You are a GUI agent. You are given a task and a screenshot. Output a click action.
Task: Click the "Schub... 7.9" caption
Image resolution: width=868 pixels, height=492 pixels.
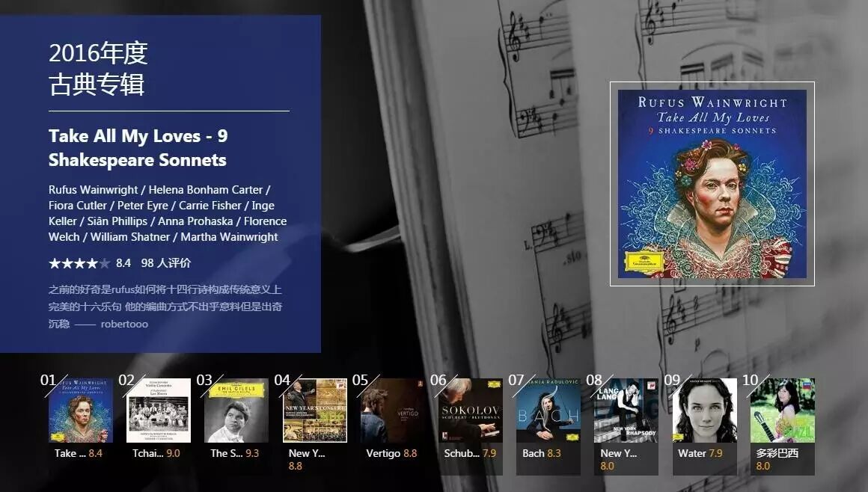tap(470, 453)
